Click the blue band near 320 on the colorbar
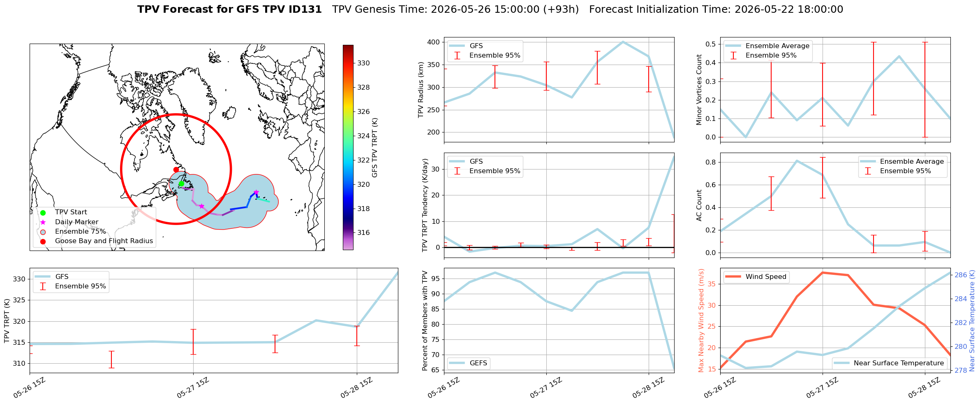The width and height of the screenshot is (980, 404). tap(348, 184)
